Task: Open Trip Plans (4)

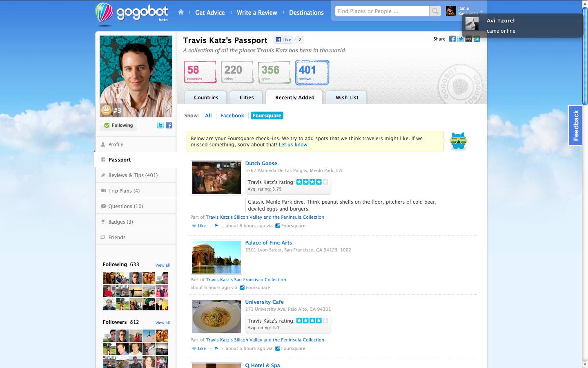Action: [136, 191]
